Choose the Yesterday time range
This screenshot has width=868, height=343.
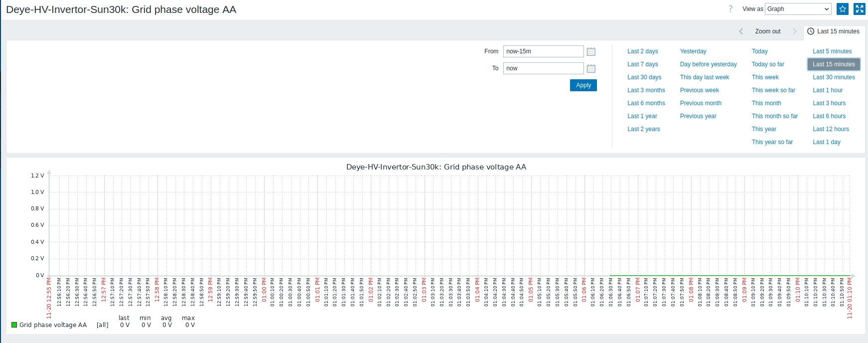point(693,51)
